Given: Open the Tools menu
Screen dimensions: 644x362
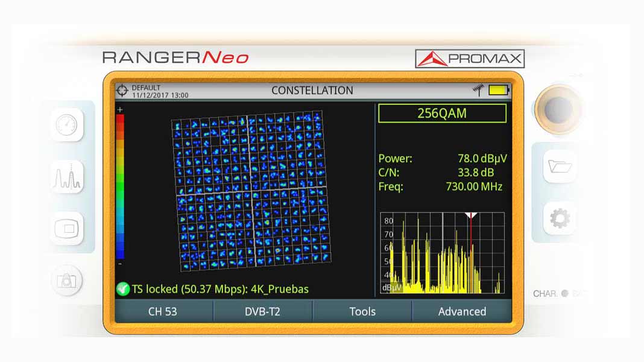Looking at the screenshot, I should [362, 311].
